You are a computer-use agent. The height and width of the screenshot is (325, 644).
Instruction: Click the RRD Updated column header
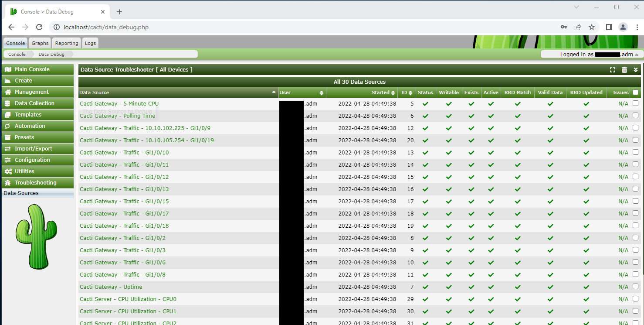coord(586,92)
